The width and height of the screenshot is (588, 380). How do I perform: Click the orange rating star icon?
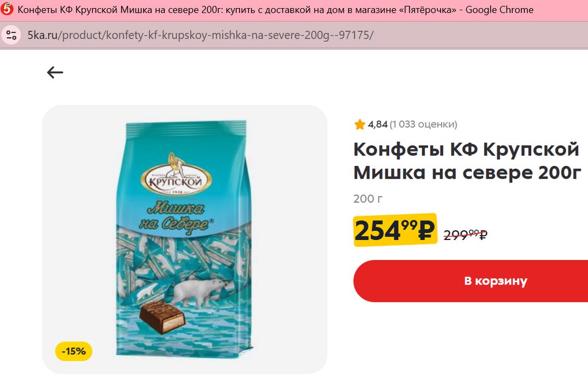tap(359, 124)
